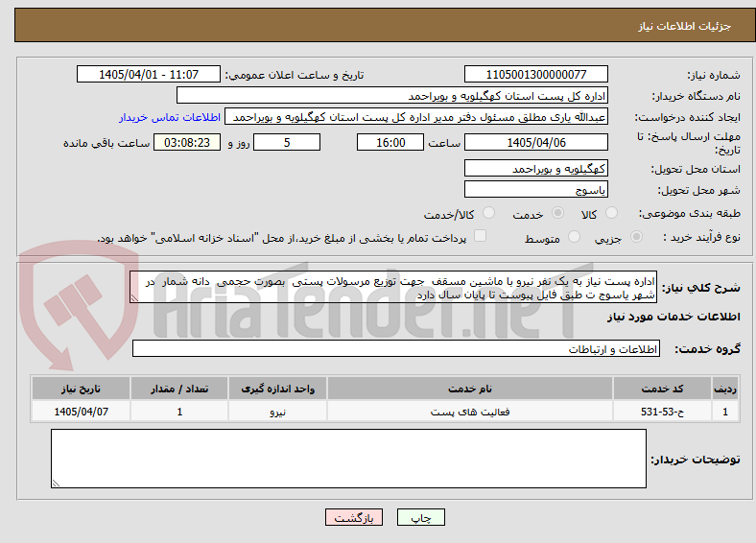Click the استان محل تحویل label

click(x=696, y=169)
